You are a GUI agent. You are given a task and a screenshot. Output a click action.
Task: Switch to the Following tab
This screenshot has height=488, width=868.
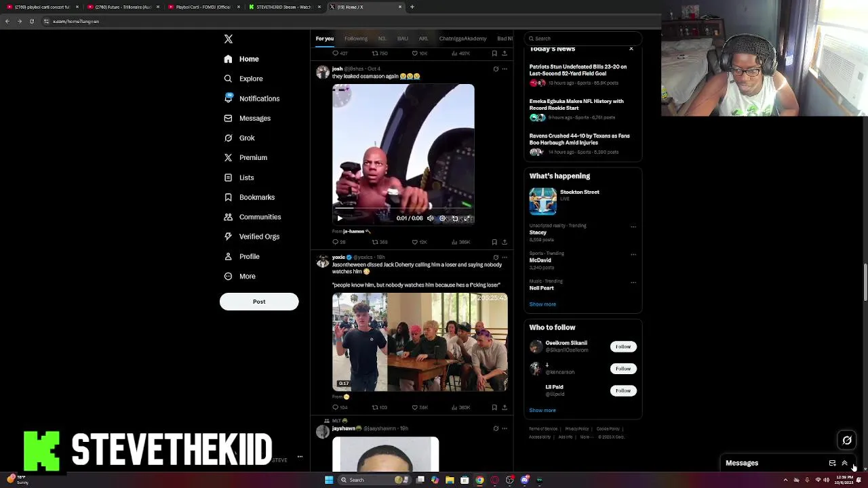tap(355, 39)
